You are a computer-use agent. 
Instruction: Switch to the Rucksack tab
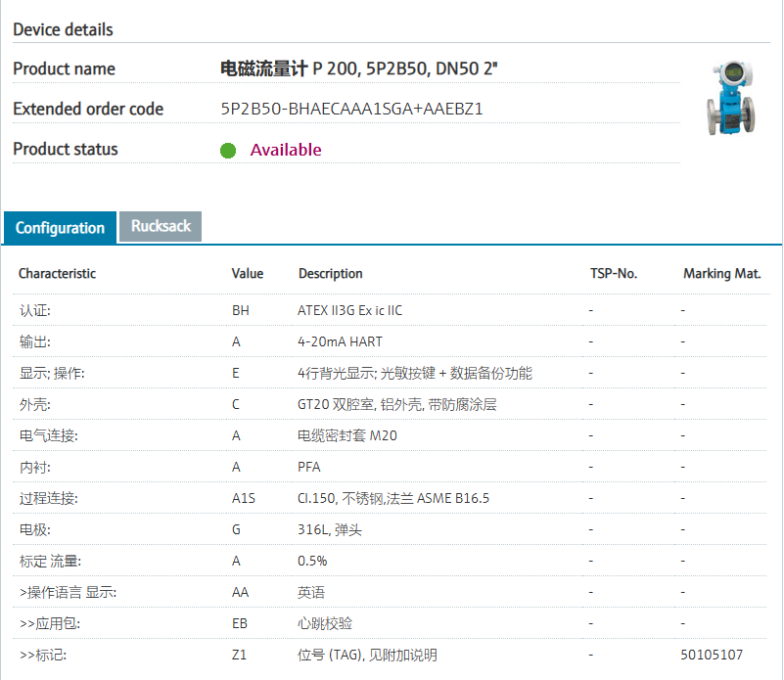161,226
